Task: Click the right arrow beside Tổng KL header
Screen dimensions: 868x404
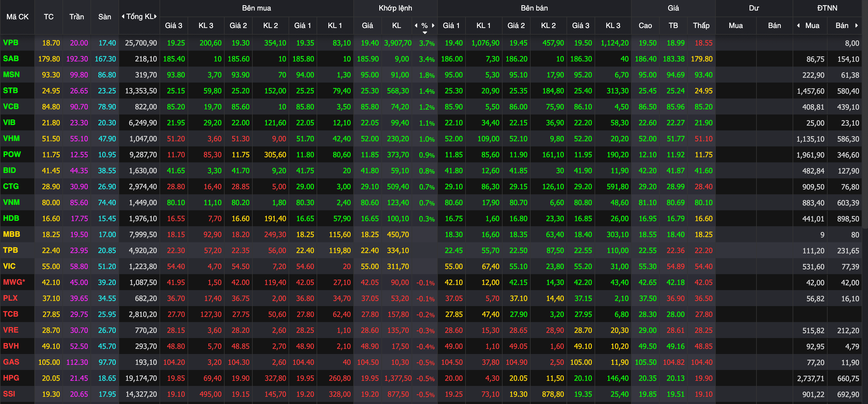Action: (x=156, y=17)
